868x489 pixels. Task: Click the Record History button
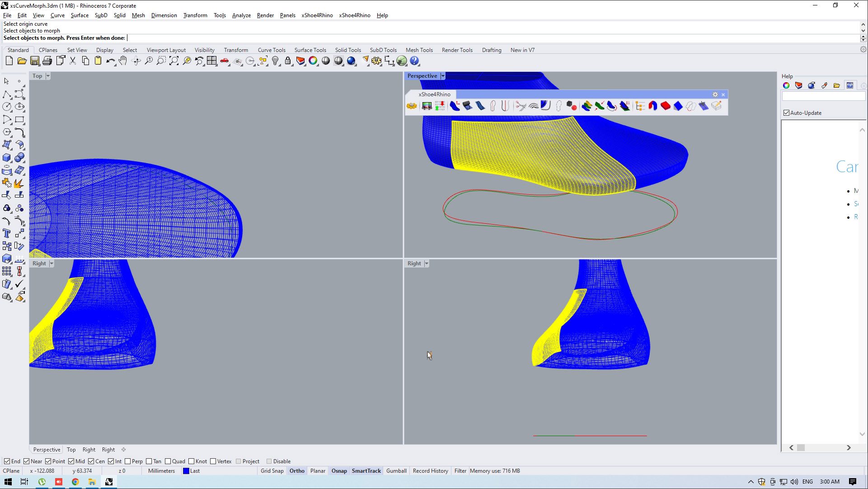point(430,471)
